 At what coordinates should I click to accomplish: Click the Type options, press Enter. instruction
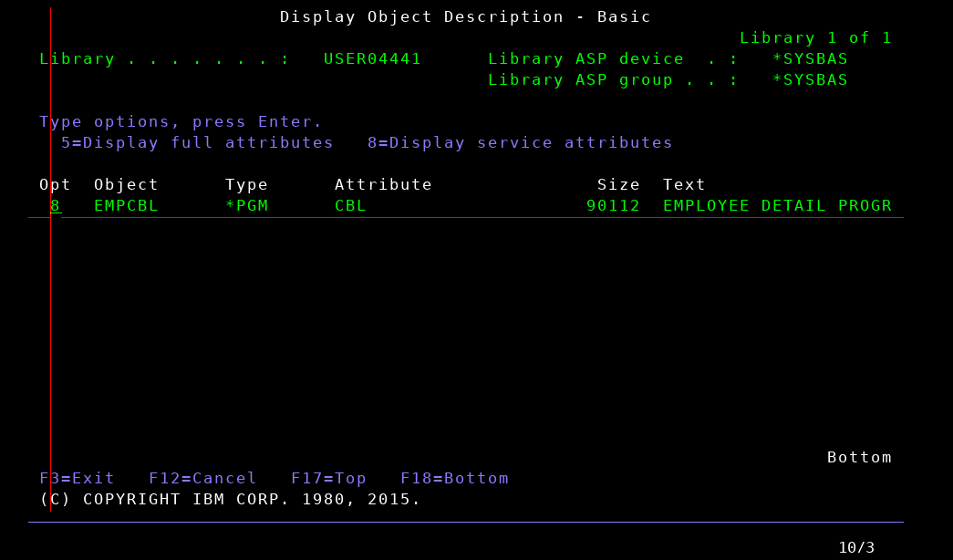(x=181, y=121)
